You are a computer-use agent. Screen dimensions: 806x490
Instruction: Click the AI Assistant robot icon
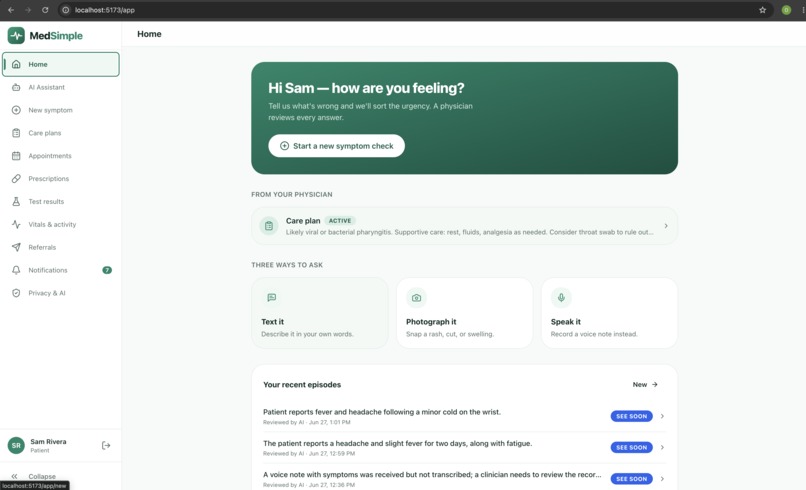(16, 87)
